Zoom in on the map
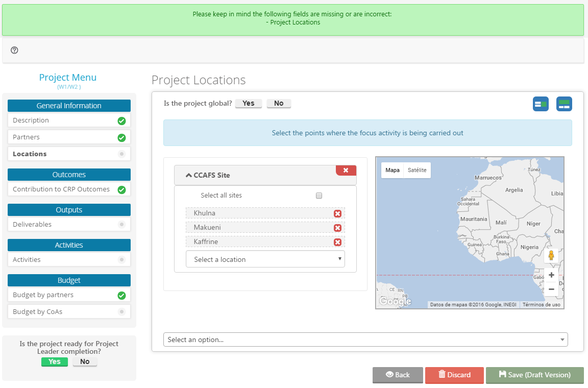Screen dimensions: 588x388 [x=551, y=275]
